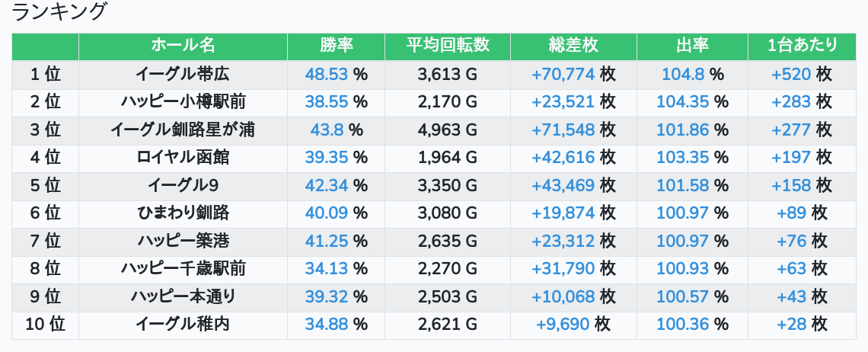Click ロイヤル函館 hall name
Viewport: 868px width, 352px height.
click(x=183, y=158)
